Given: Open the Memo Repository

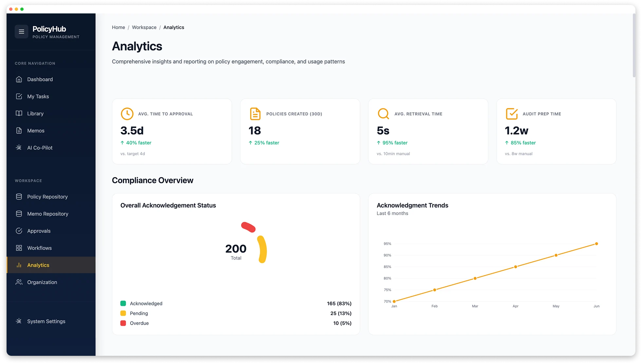Looking at the screenshot, I should pos(47,213).
